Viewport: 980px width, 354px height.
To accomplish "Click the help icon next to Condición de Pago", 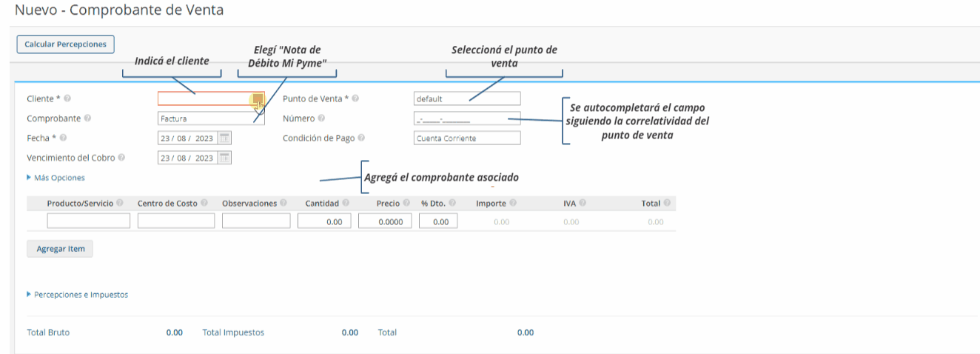I will pyautogui.click(x=361, y=138).
